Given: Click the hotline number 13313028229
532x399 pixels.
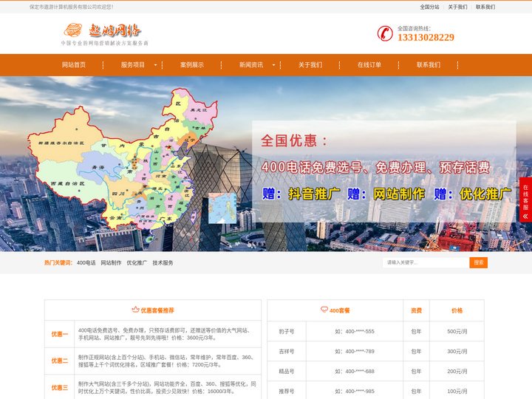Looking at the screenshot, I should click(426, 38).
